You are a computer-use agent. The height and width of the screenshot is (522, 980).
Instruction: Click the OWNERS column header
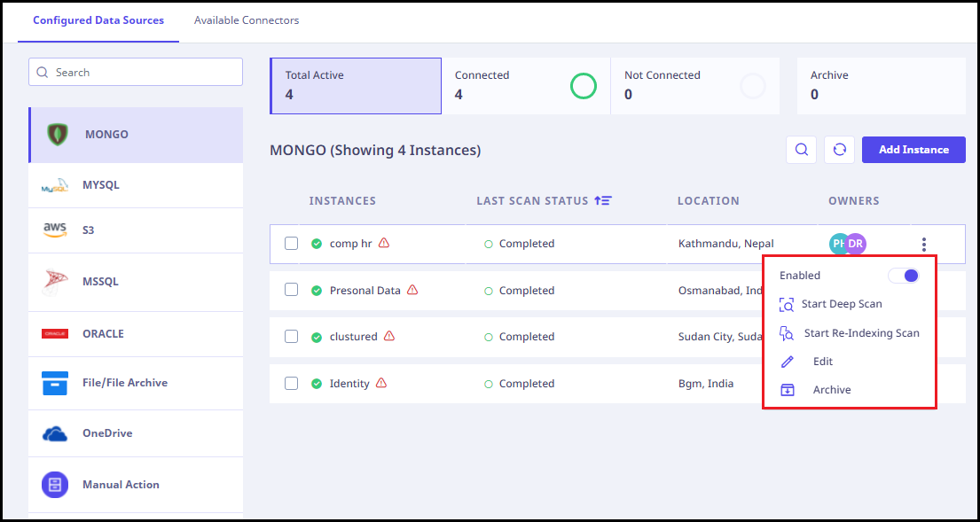click(x=854, y=201)
